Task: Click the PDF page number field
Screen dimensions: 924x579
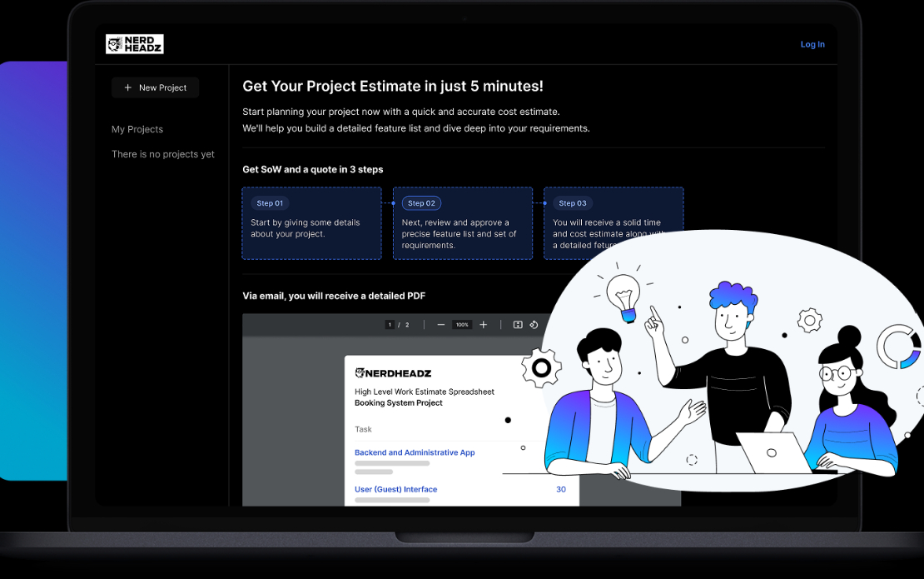Action: (390, 325)
